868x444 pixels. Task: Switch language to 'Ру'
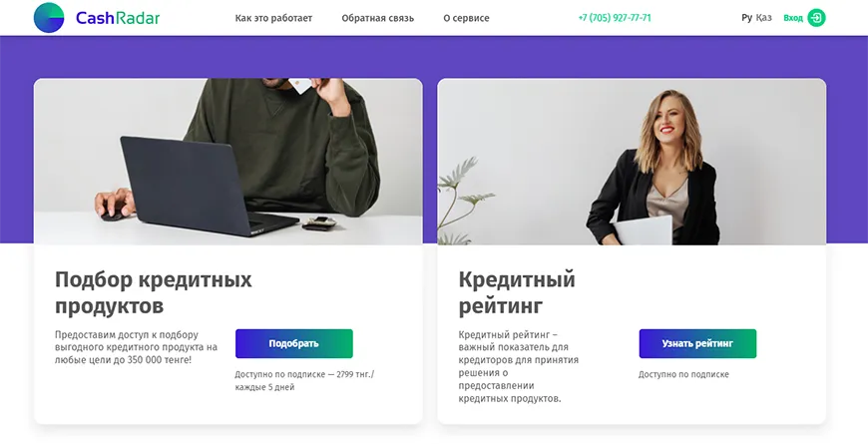click(x=746, y=18)
